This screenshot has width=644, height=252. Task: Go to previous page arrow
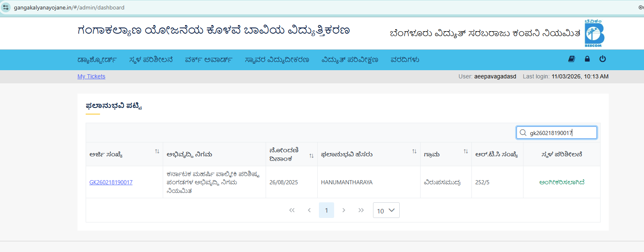click(x=309, y=210)
